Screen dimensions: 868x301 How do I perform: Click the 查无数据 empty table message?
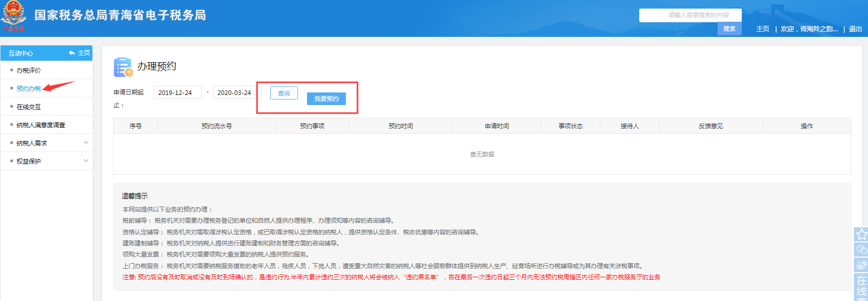point(482,155)
